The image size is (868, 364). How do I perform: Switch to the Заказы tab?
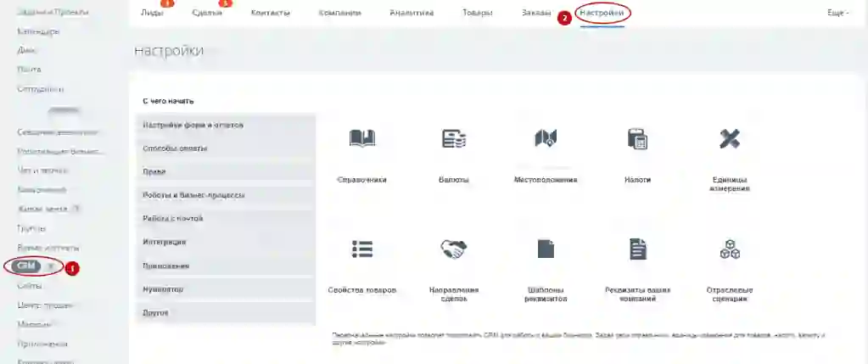tap(536, 13)
